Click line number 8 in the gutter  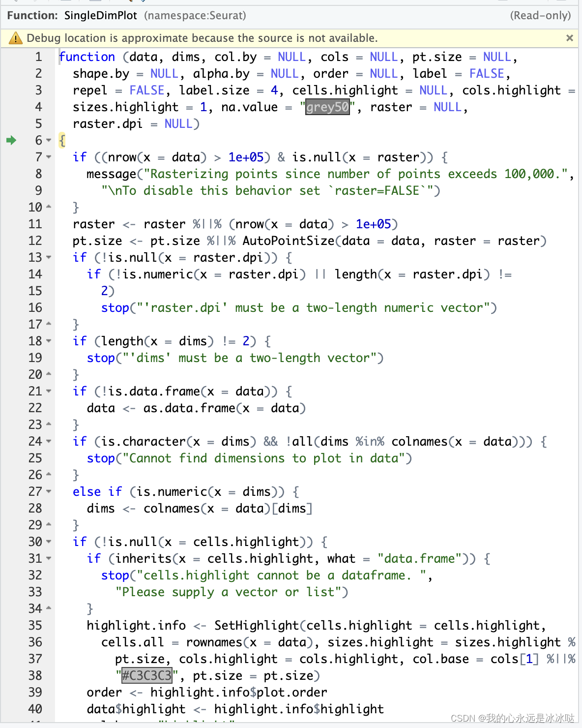[38, 174]
